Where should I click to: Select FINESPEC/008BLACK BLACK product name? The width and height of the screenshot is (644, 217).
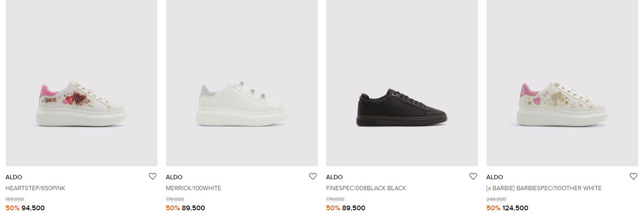click(366, 188)
